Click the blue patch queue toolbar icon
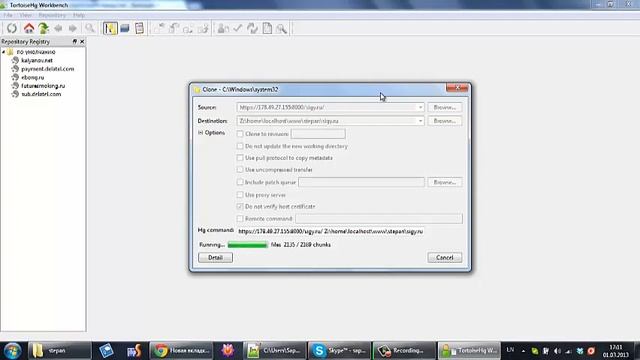Screen dimensions: 640x360 125,28
